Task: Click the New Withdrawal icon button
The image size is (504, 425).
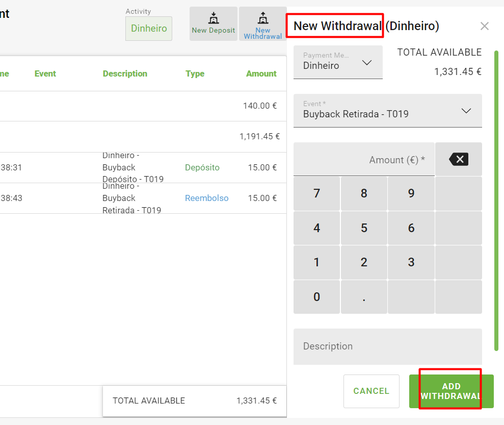Action: 262,24
